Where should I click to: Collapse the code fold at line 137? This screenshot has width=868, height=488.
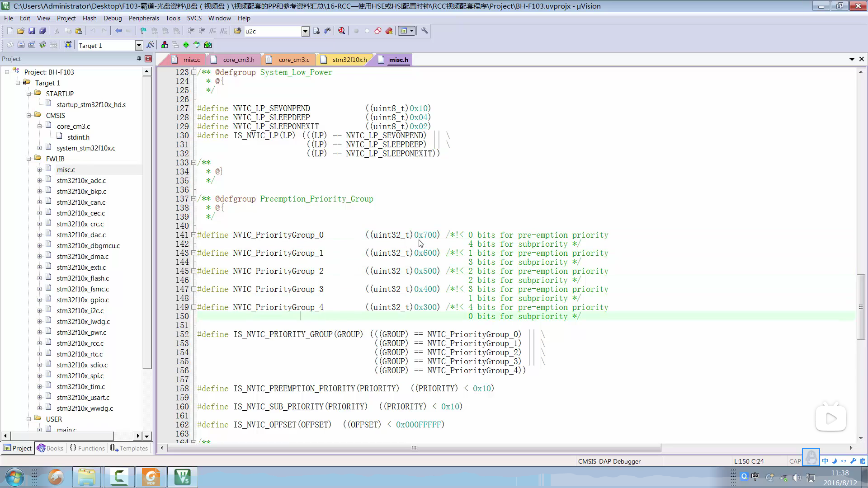tap(193, 199)
